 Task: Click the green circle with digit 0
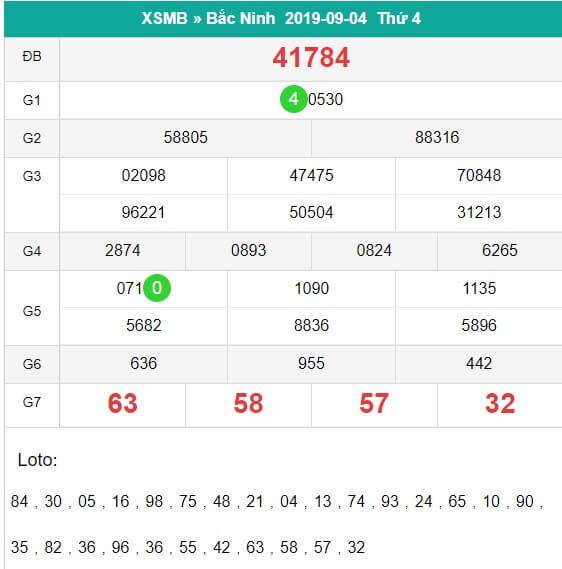157,288
